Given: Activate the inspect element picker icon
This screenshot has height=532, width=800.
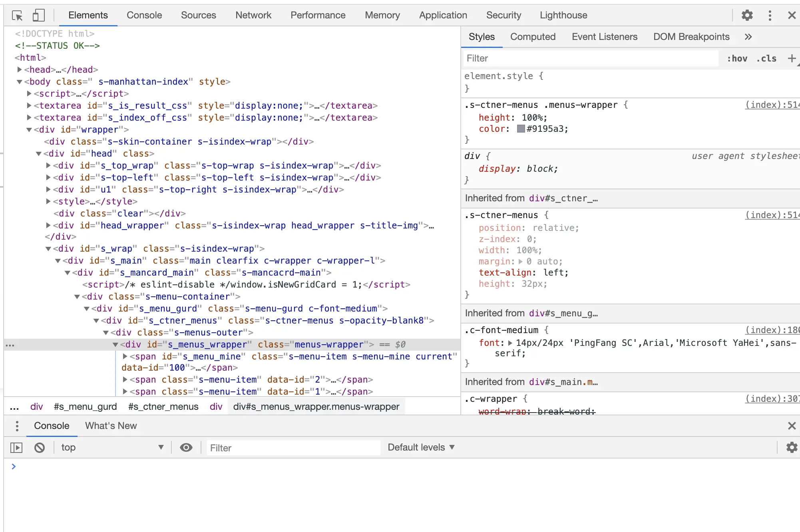Looking at the screenshot, I should click(x=17, y=16).
